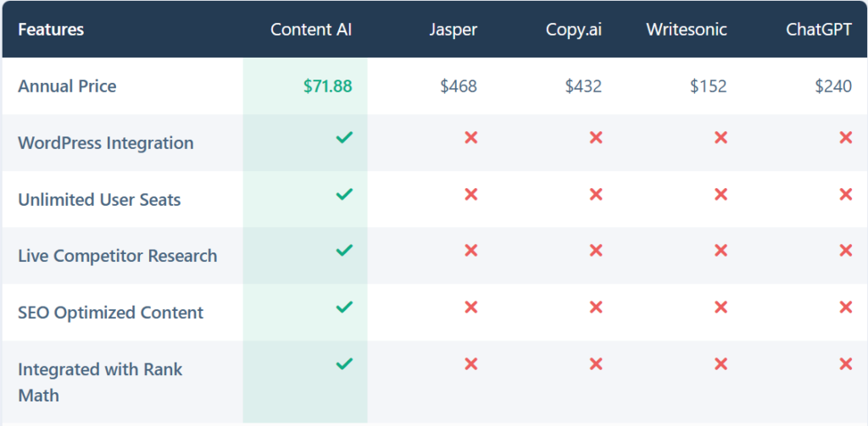The image size is (868, 426).
Task: Click the $240 ChatGPT price
Action: (834, 86)
